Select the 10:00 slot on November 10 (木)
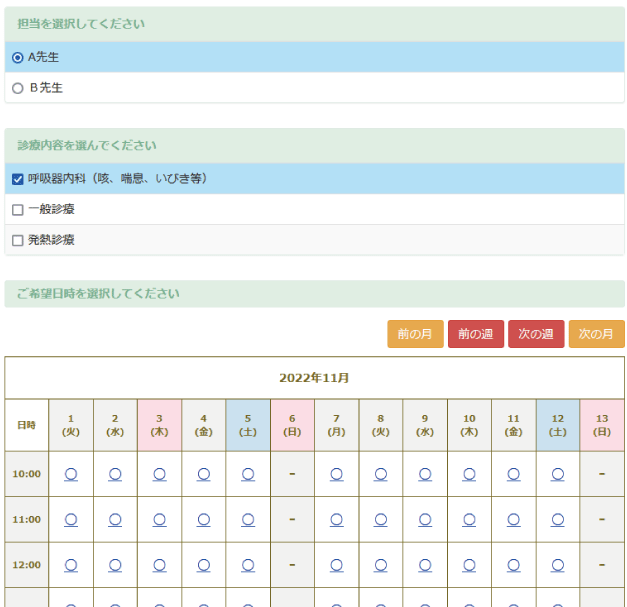The width and height of the screenshot is (627, 607). tap(469, 474)
